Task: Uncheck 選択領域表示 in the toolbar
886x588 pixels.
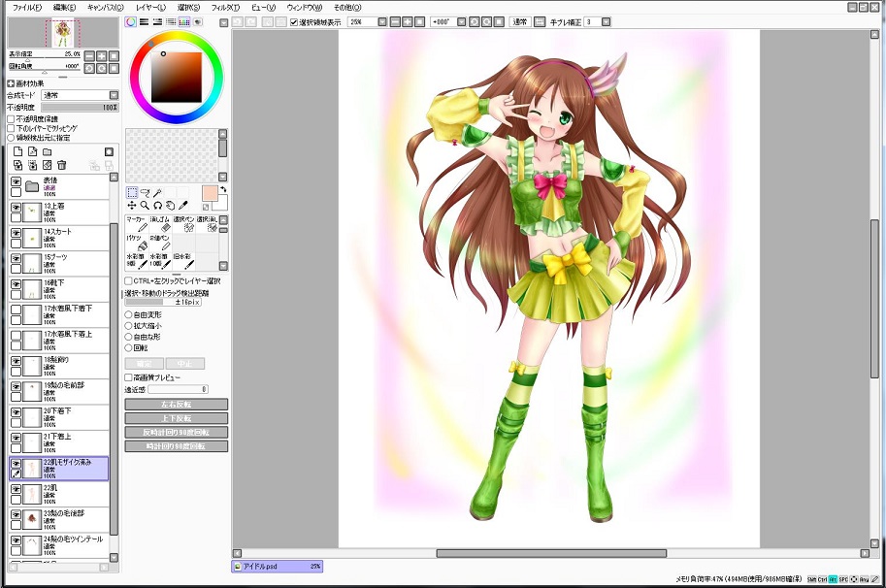Action: pyautogui.click(x=295, y=21)
